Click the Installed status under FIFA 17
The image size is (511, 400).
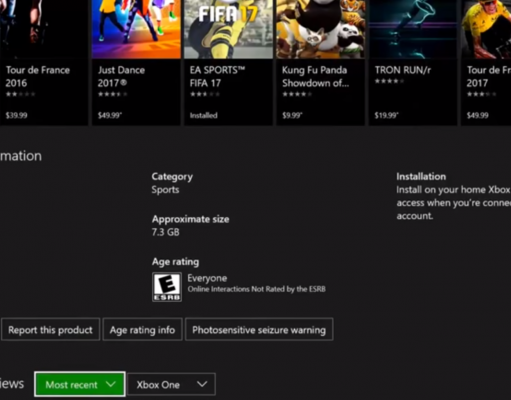pos(203,115)
